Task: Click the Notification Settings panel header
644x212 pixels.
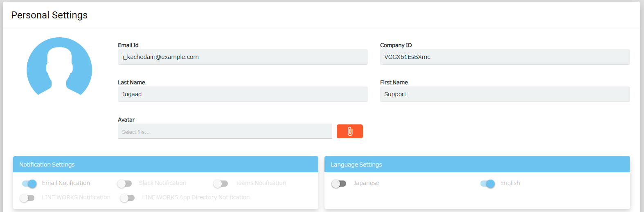Action: (166, 164)
